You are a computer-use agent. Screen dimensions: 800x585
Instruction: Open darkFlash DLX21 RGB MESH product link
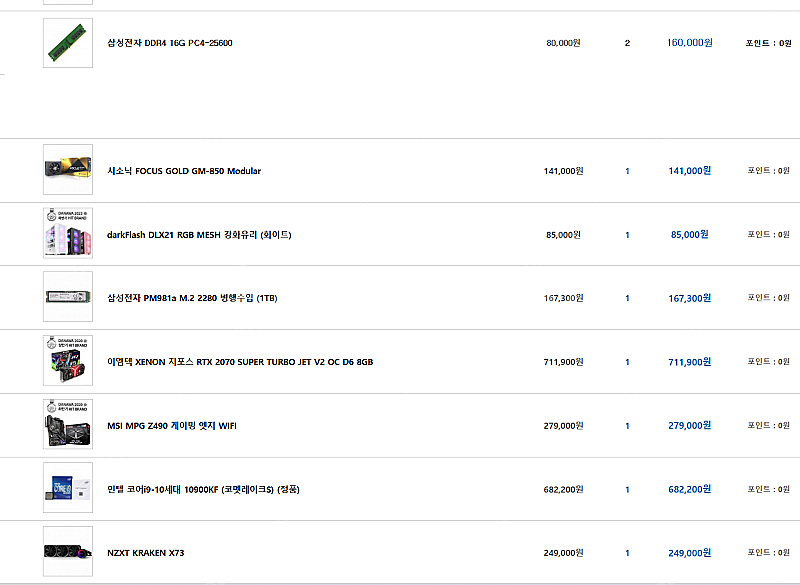(x=199, y=235)
